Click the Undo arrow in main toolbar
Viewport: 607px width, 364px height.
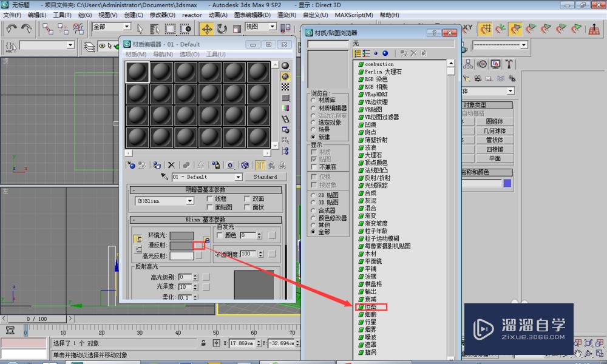pos(11,29)
